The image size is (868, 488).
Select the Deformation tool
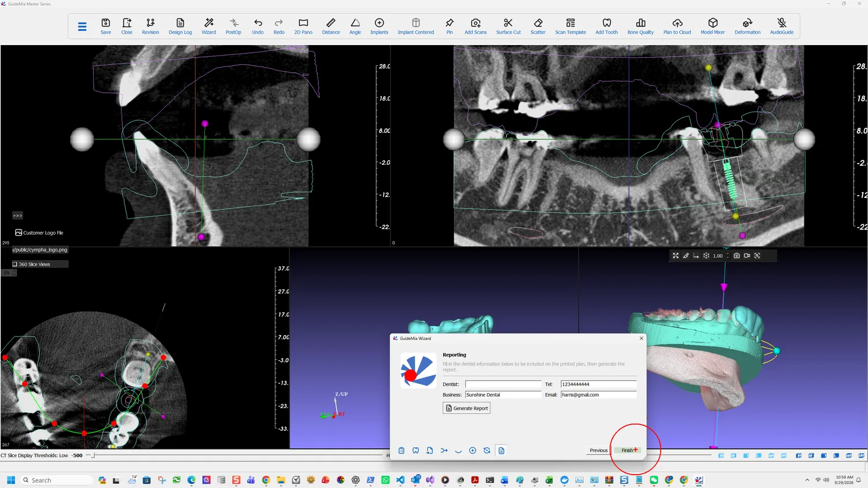(748, 26)
